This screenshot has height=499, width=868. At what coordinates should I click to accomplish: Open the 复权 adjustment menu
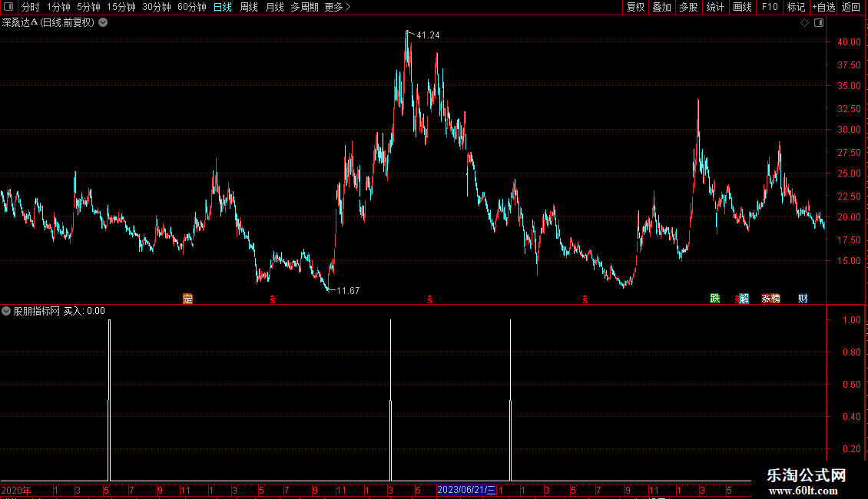click(x=635, y=7)
